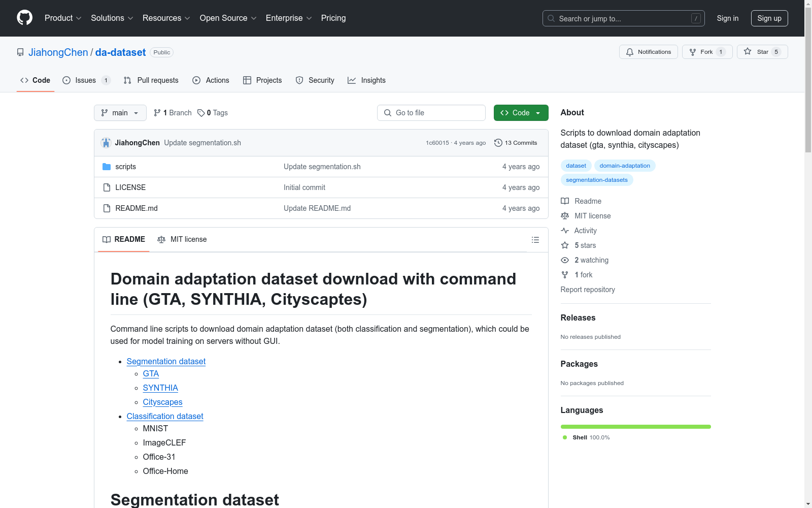
Task: Expand the Product menu
Action: tap(63, 18)
